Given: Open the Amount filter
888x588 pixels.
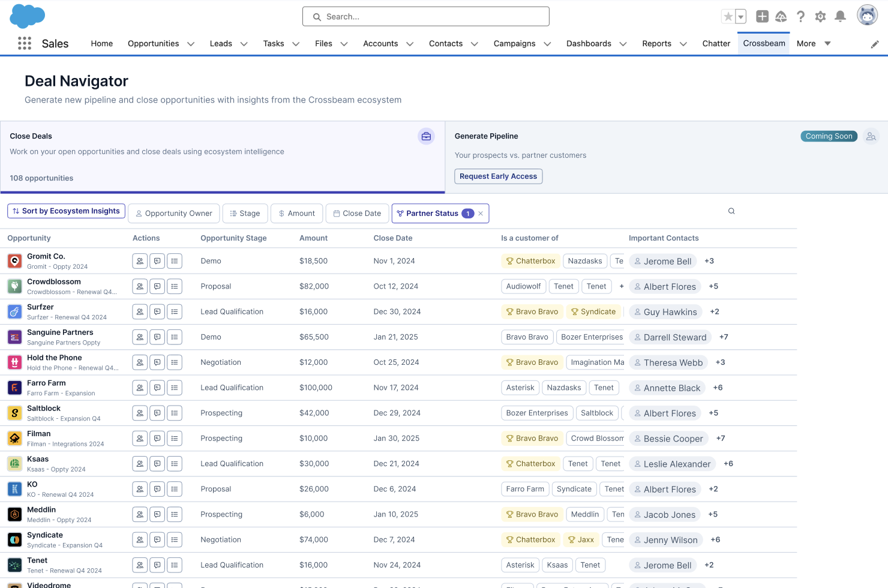Looking at the screenshot, I should 297,214.
